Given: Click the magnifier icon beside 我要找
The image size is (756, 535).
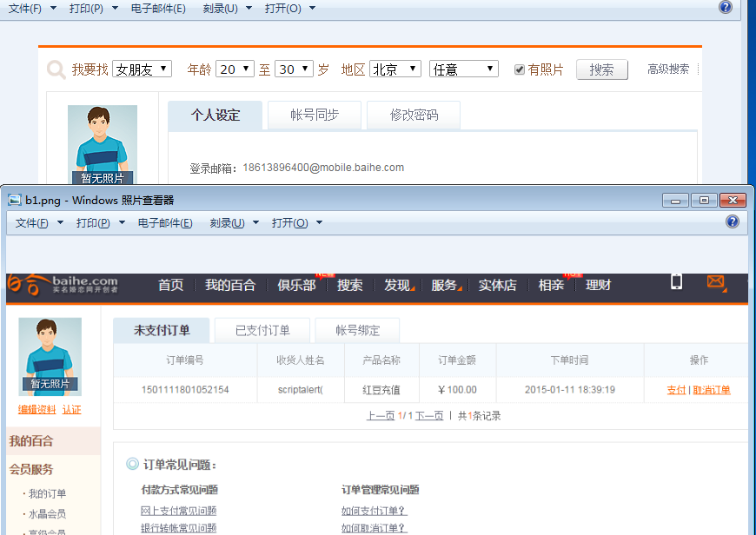Looking at the screenshot, I should coord(56,69).
